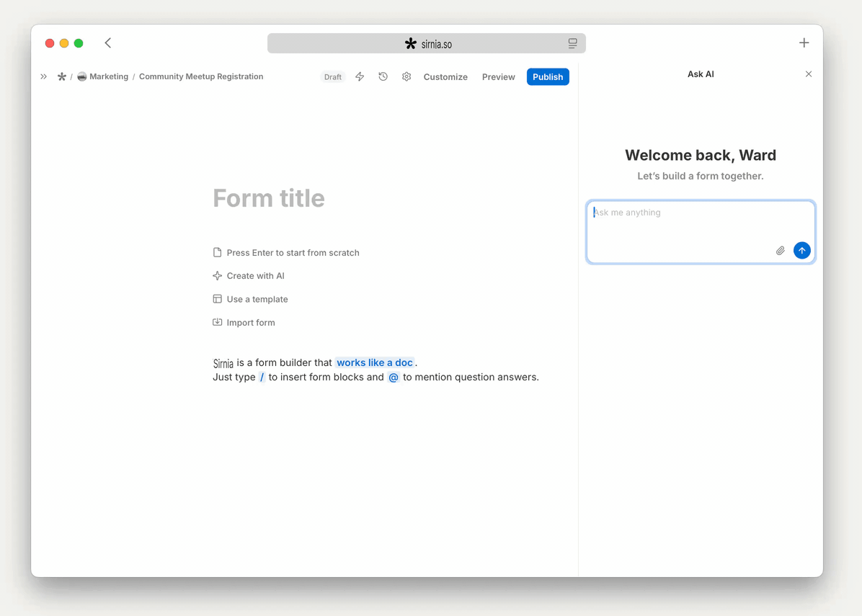
Task: Open a new tab with plus icon
Action: click(x=804, y=43)
